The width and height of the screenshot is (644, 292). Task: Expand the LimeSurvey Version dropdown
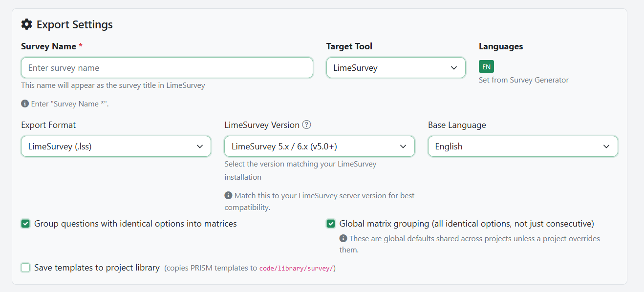[x=320, y=146]
